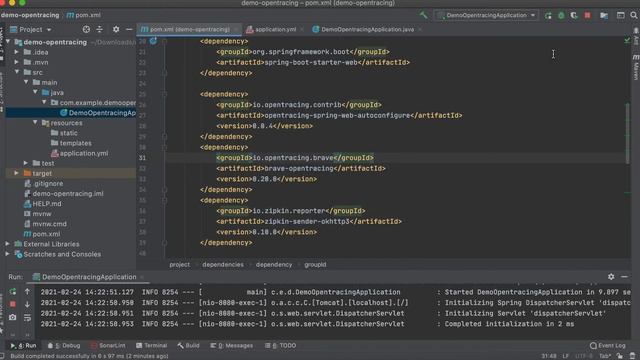Viewport: 640px width, 360px height.
Task: Select .gitignore file in tree
Action: tap(44, 184)
